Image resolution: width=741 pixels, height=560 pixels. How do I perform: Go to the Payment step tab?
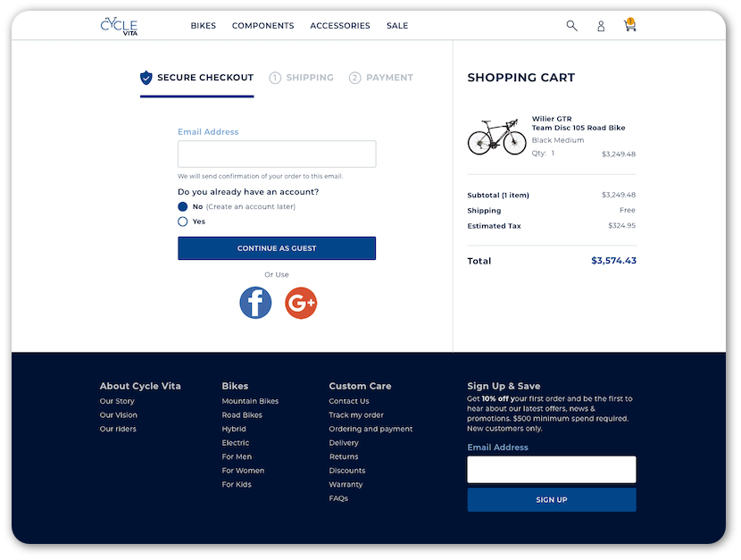click(x=381, y=78)
